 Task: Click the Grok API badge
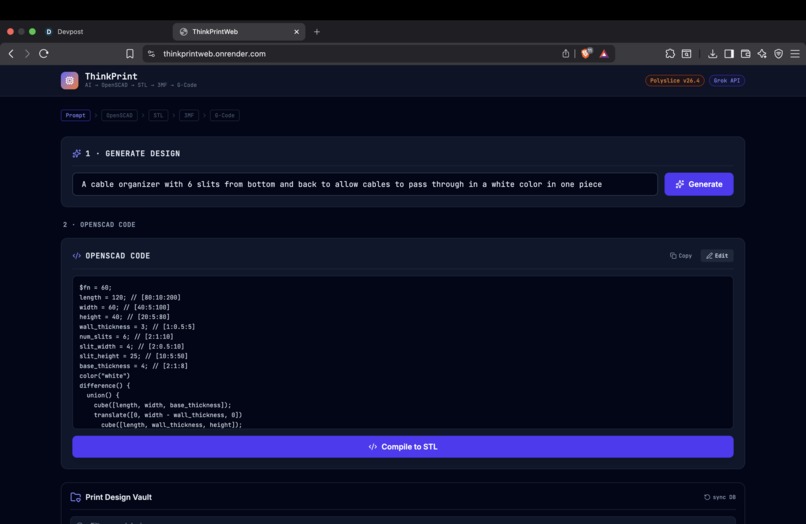[x=727, y=80]
